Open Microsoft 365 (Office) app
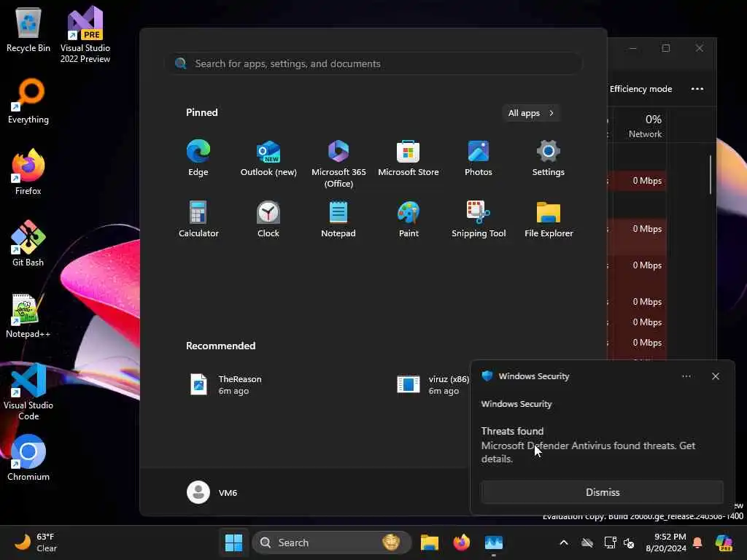 coord(338,164)
